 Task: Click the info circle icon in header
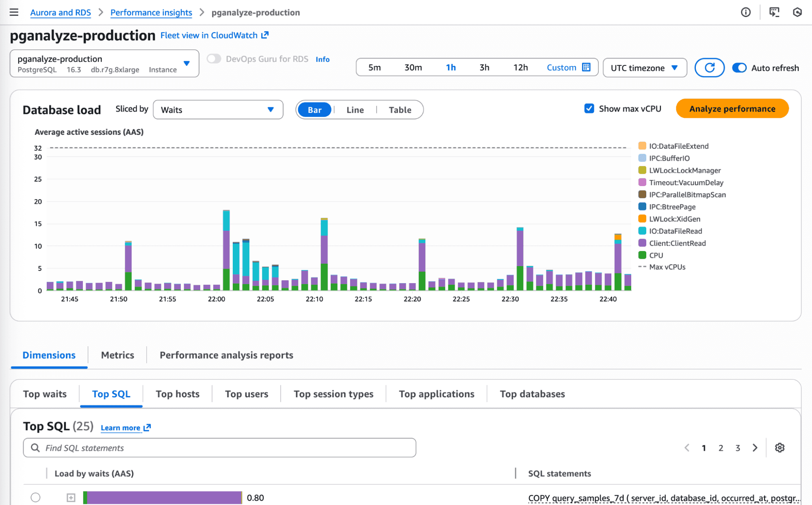[x=745, y=12]
